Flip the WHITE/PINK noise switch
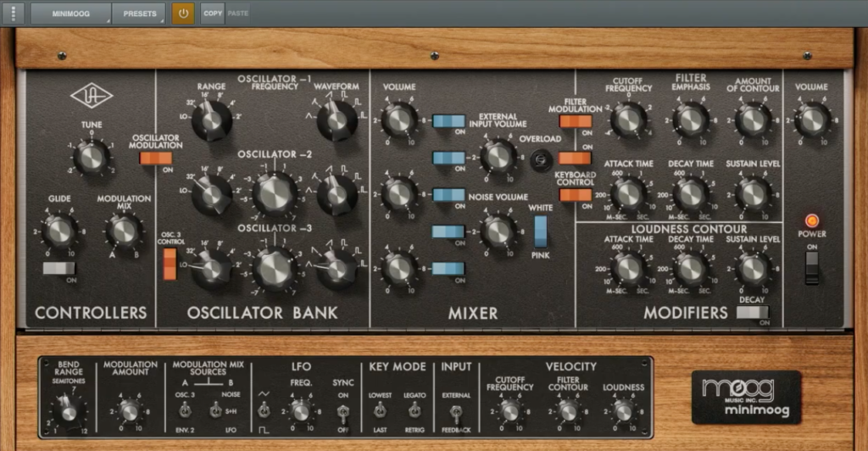This screenshot has width=868, height=451. point(540,231)
